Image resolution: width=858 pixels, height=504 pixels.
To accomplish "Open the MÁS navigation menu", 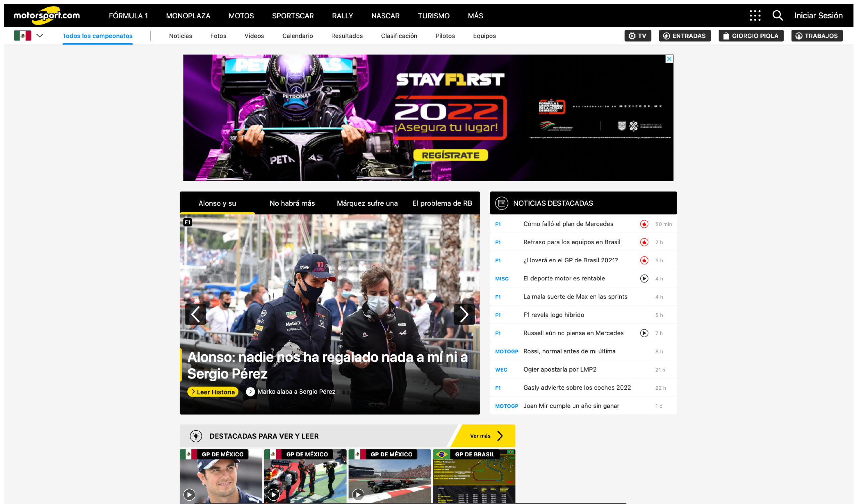I will pyautogui.click(x=475, y=16).
